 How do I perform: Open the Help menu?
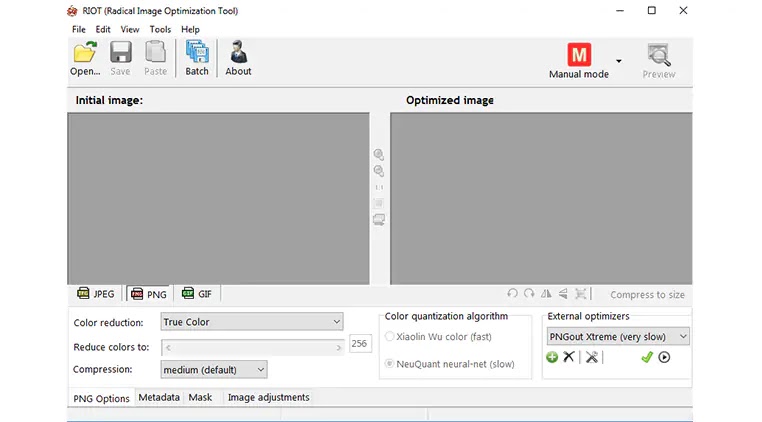[x=190, y=29]
